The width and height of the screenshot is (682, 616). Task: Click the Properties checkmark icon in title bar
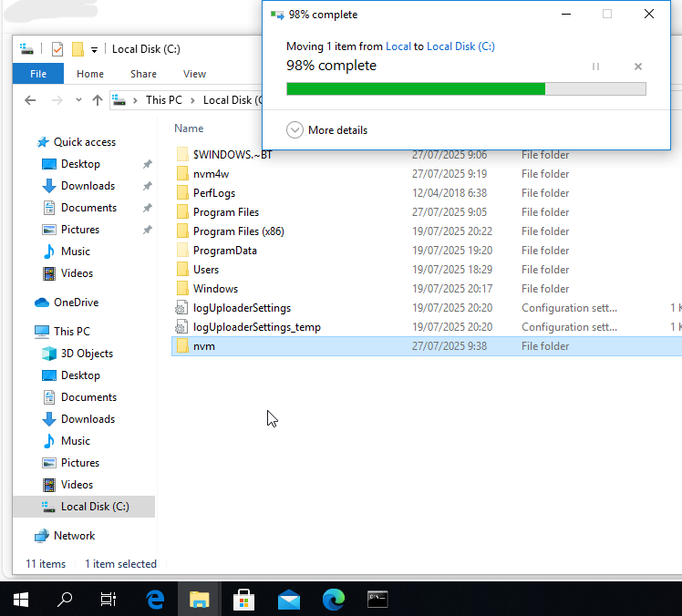click(57, 49)
